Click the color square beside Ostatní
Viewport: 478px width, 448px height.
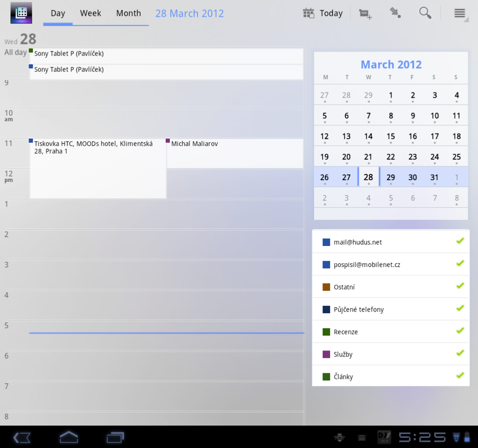326,287
